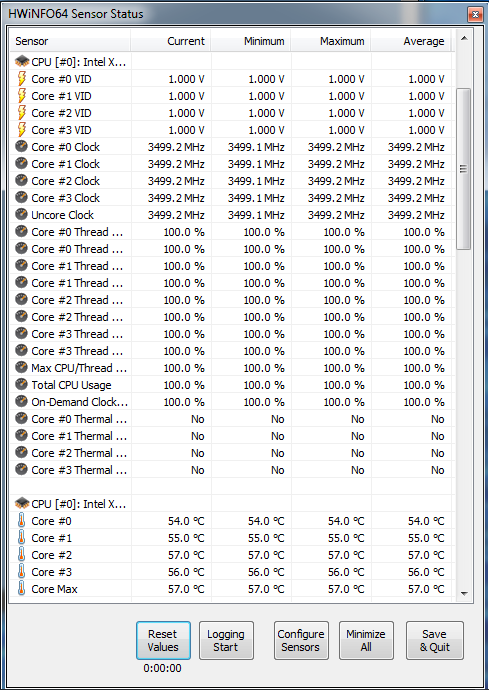
Task: Select the thermometer icon next to Core #0 temperature
Action: (x=21, y=521)
